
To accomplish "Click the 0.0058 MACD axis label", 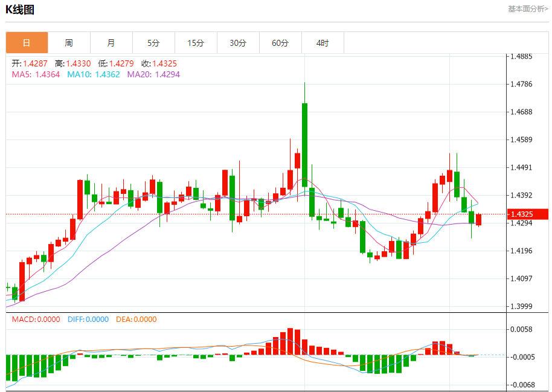I will (x=521, y=329).
